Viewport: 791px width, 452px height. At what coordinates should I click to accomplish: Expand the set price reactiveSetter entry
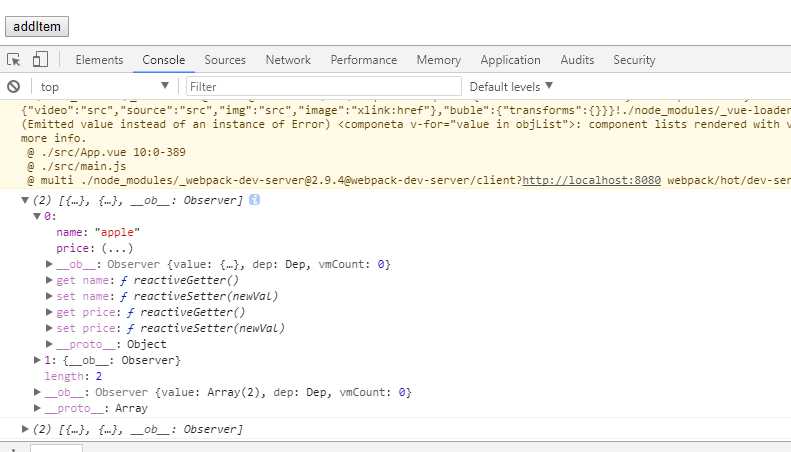[x=49, y=328]
